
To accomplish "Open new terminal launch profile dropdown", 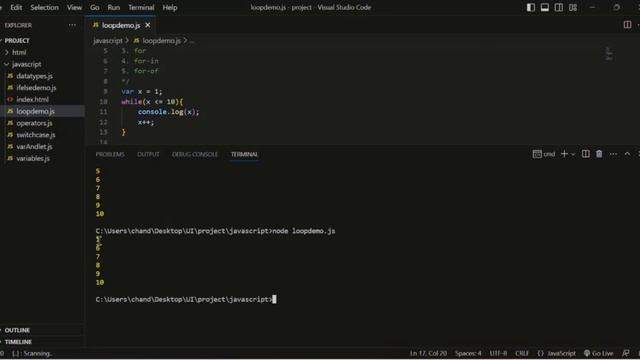I will 573,154.
